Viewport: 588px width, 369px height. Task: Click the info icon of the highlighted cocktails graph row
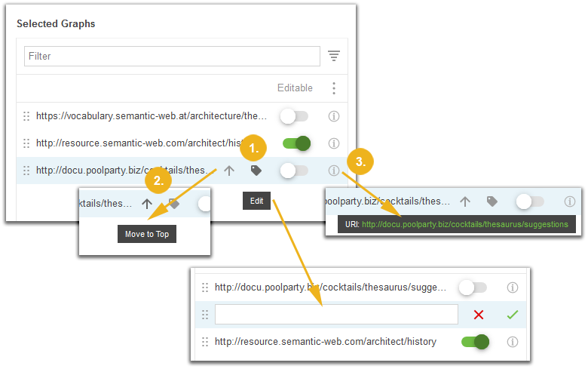[334, 171]
